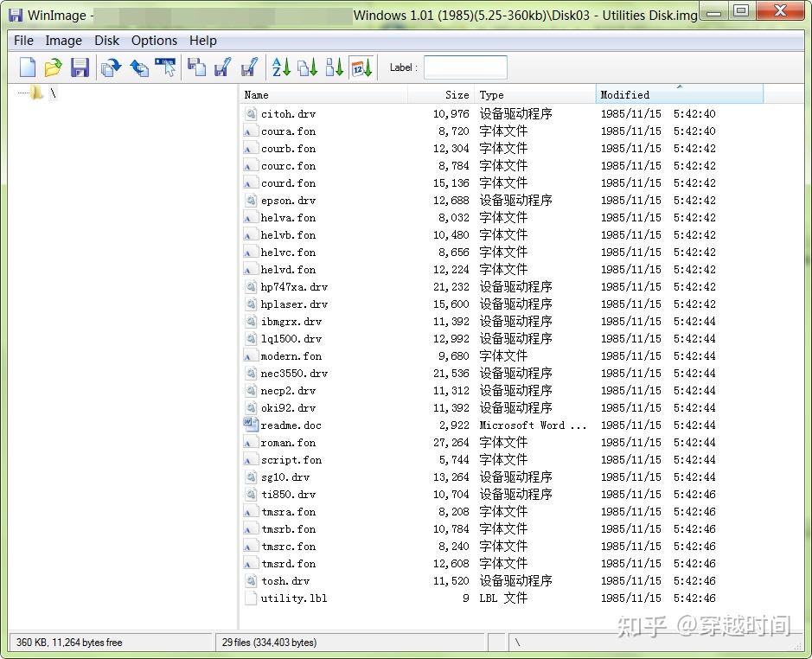
Task: Save the current disk image
Action: pos(80,67)
